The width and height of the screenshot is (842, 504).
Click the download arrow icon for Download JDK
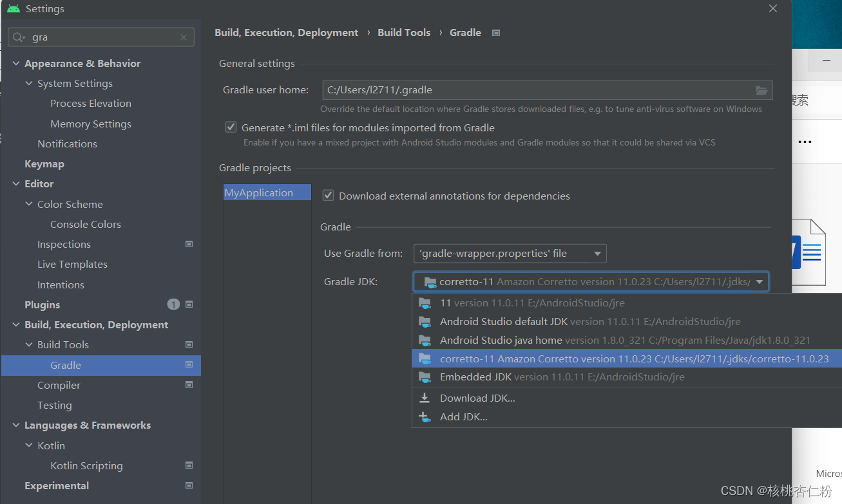pyautogui.click(x=425, y=397)
